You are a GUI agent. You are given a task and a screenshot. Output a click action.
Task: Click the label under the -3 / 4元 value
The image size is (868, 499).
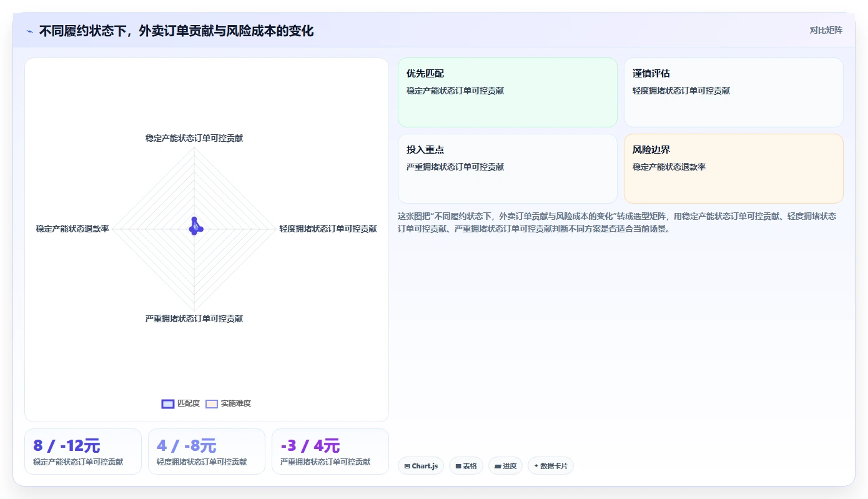click(x=325, y=462)
